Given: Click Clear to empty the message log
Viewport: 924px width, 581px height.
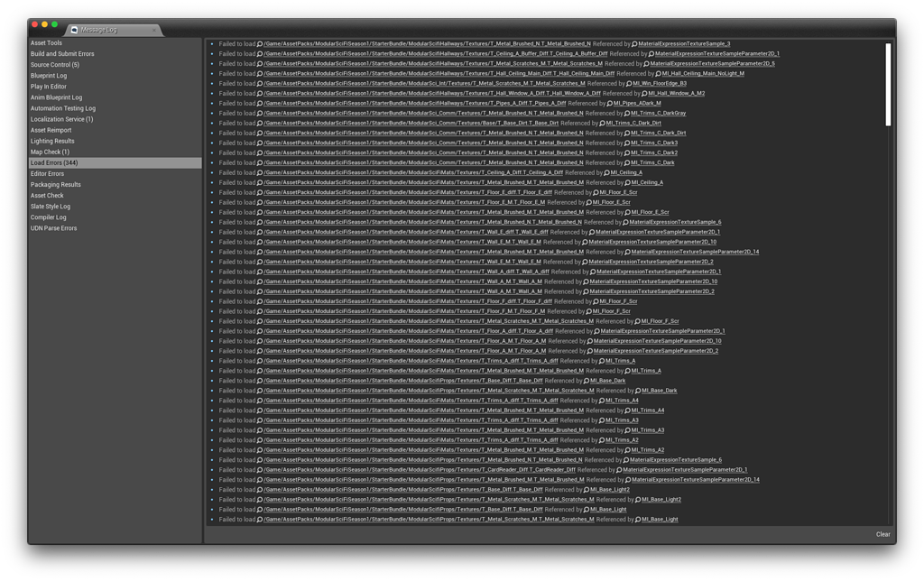Looking at the screenshot, I should [x=882, y=534].
